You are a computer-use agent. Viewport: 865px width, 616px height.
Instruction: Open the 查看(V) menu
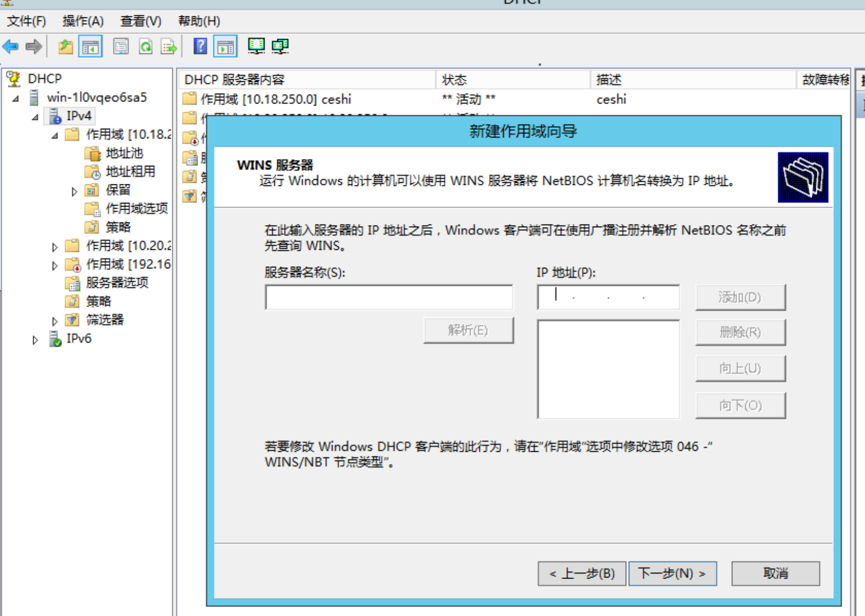[141, 21]
